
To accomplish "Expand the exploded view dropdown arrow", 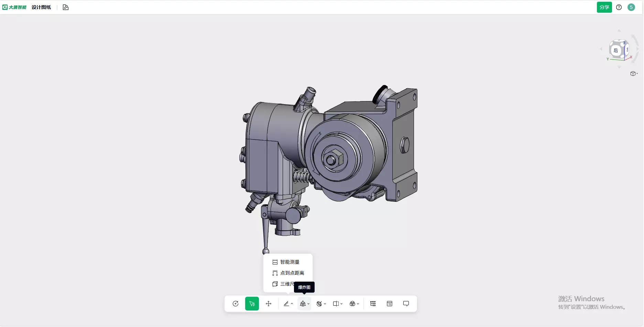I will point(308,304).
